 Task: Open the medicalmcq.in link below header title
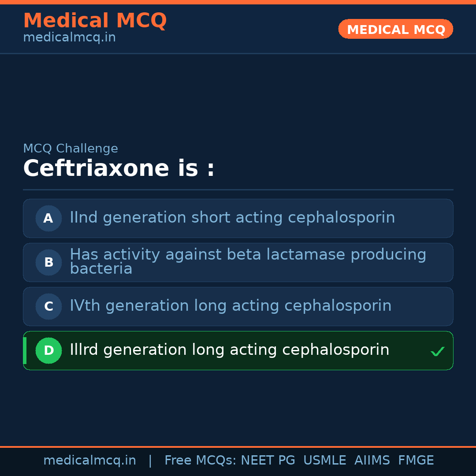pyautogui.click(x=69, y=37)
